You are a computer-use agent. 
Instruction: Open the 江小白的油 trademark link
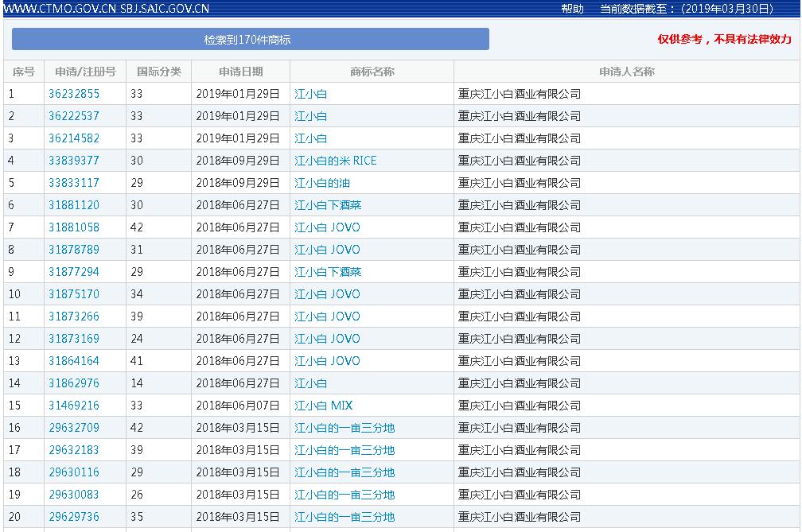click(x=322, y=183)
